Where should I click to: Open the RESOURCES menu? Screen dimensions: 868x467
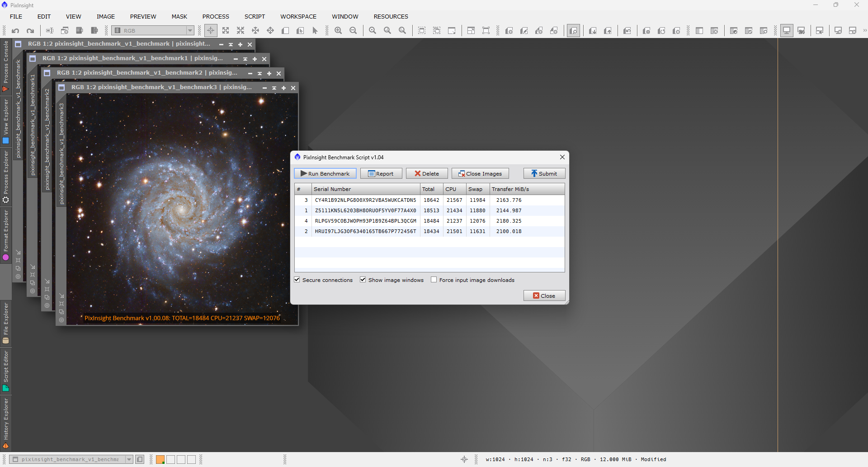point(391,16)
